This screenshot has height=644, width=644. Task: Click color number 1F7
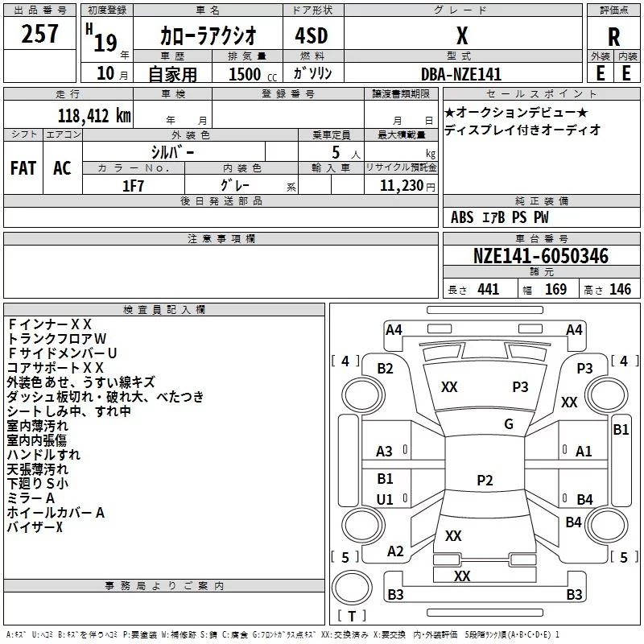pos(133,186)
